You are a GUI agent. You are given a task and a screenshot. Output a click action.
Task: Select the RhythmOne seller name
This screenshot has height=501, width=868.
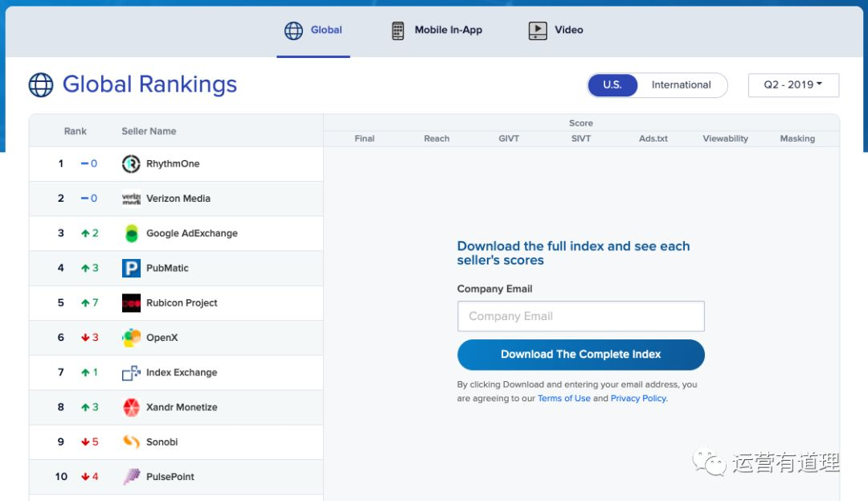pos(173,164)
